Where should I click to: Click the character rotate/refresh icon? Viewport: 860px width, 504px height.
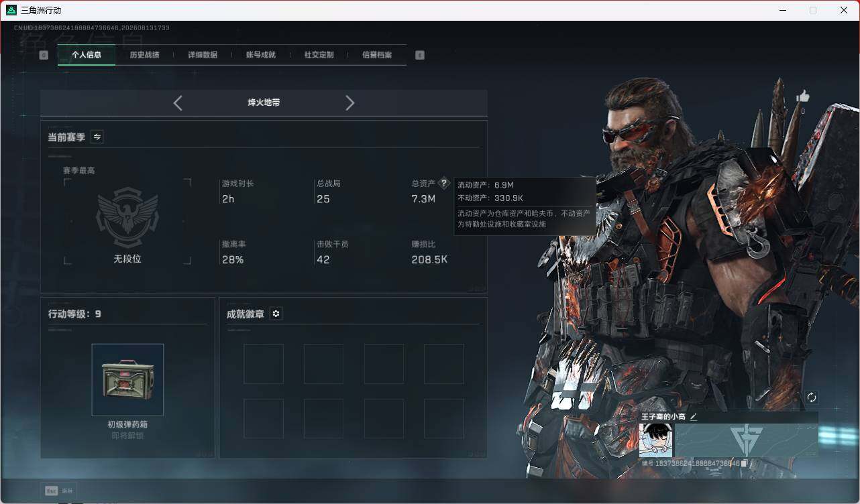pyautogui.click(x=811, y=397)
